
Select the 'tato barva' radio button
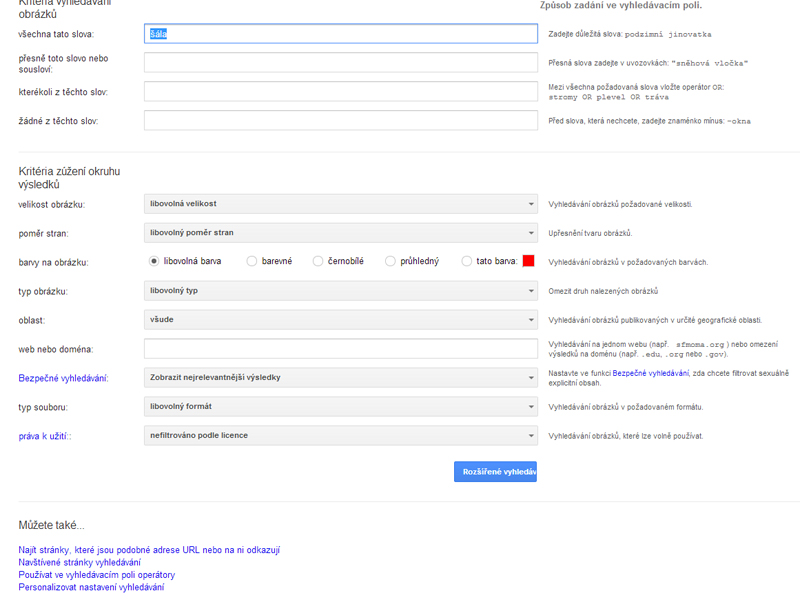pyautogui.click(x=466, y=261)
